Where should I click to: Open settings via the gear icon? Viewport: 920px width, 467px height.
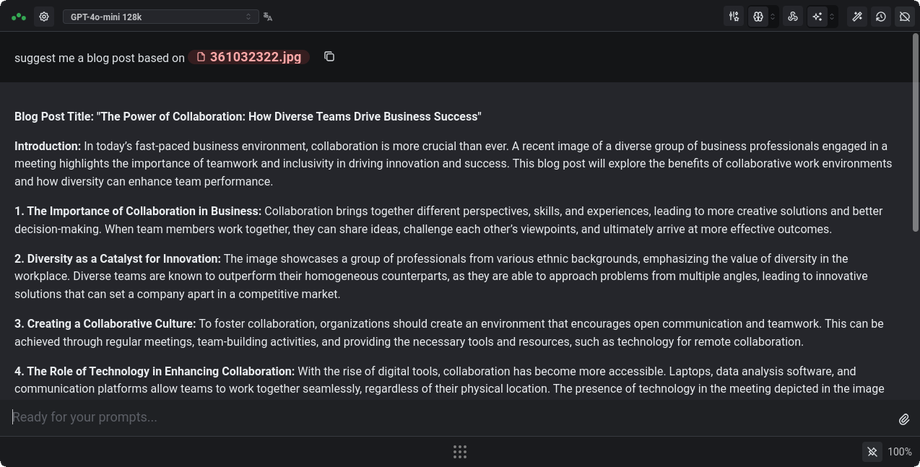coord(44,17)
